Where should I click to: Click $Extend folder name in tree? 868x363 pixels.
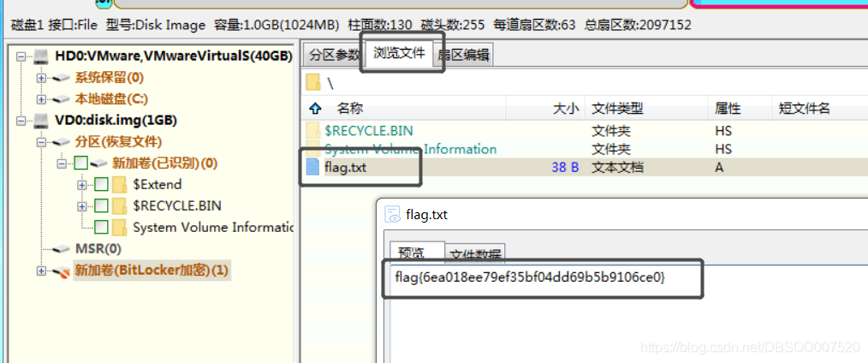pyautogui.click(x=158, y=184)
